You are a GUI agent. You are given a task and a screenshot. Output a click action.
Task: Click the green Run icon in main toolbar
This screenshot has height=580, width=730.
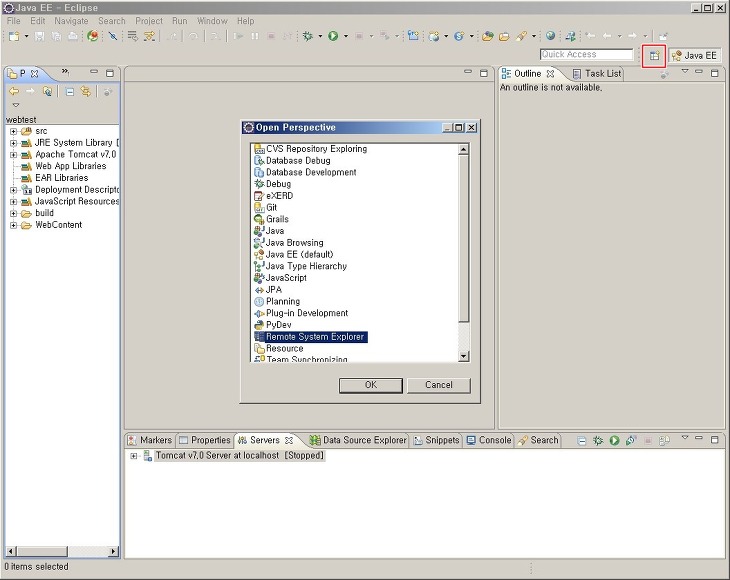click(333, 36)
